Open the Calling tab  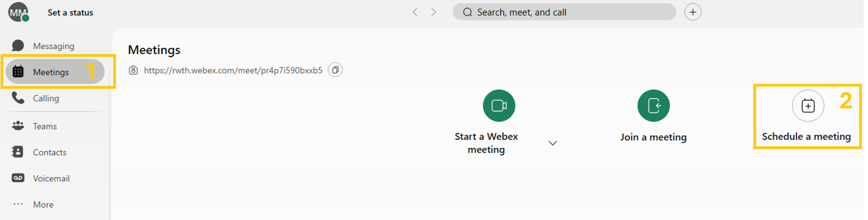point(46,98)
